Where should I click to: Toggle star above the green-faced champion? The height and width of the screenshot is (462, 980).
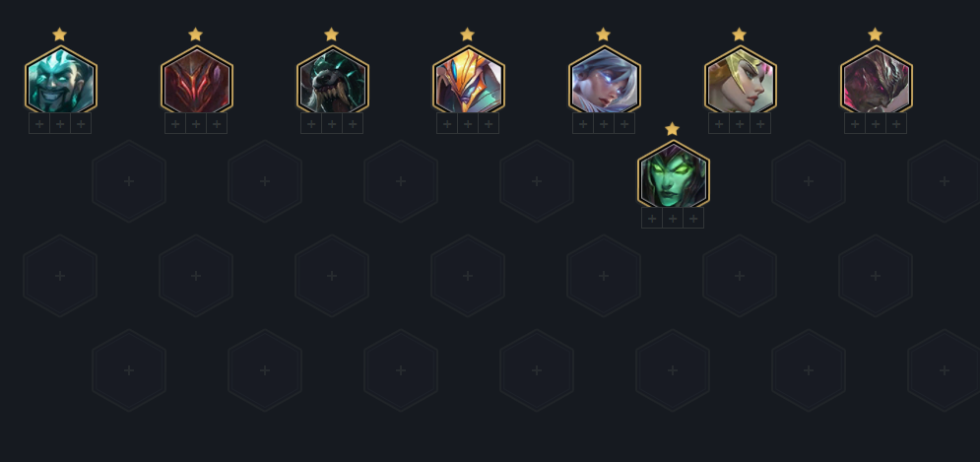pos(672,129)
